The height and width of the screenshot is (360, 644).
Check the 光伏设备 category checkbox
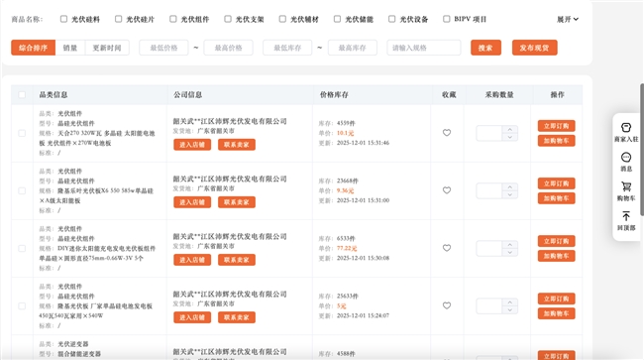click(391, 19)
